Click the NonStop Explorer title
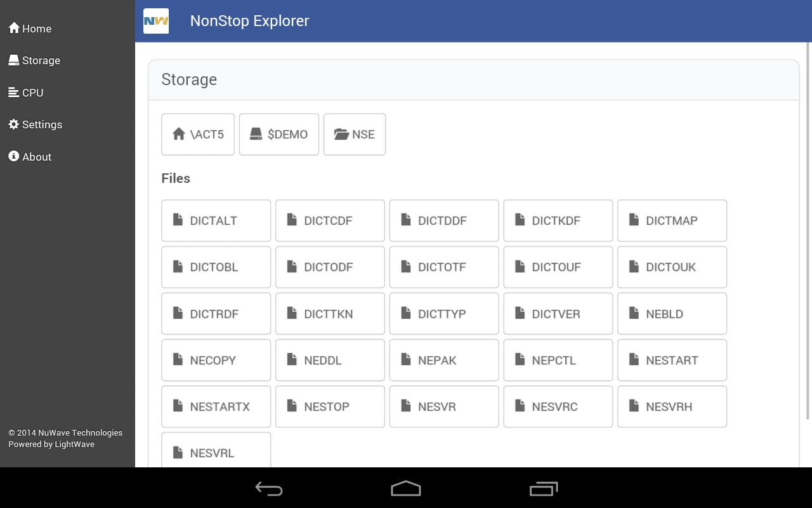The image size is (812, 508). (x=250, y=21)
